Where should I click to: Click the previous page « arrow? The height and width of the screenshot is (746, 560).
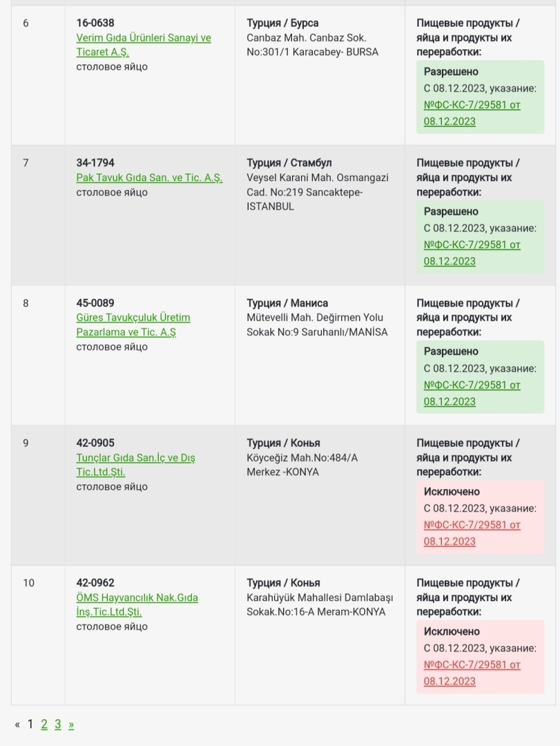17,724
